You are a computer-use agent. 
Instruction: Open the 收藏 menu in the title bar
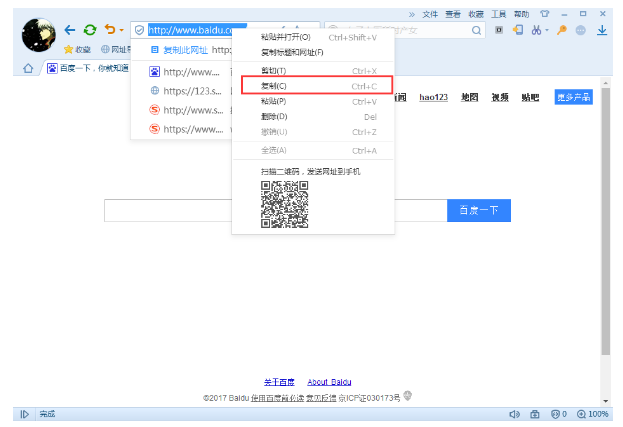click(476, 14)
